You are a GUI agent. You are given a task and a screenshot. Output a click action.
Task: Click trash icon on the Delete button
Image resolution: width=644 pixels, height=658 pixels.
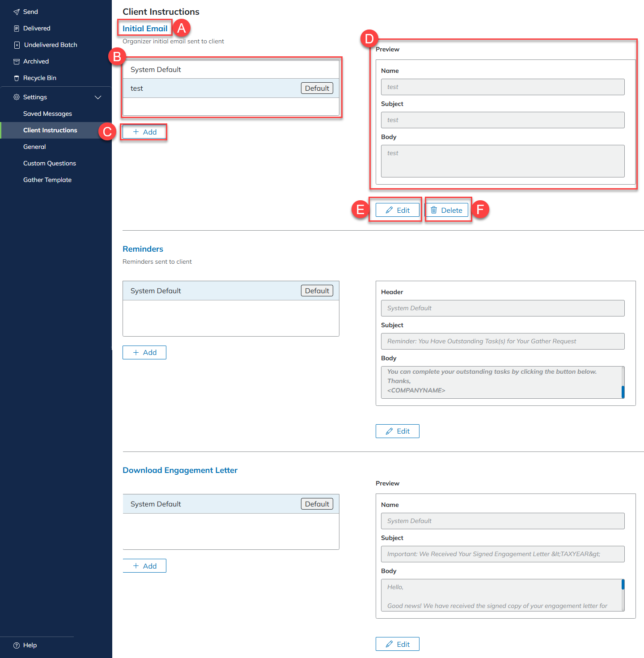tap(433, 210)
